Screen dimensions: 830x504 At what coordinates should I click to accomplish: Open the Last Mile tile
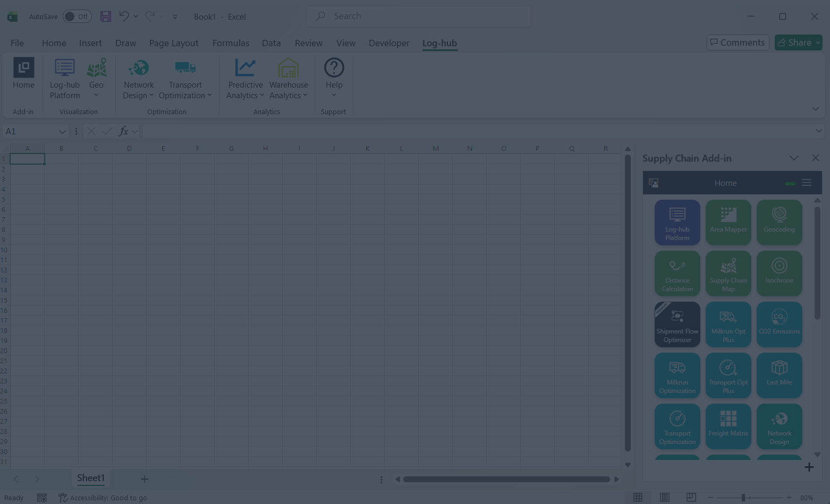[x=779, y=375]
